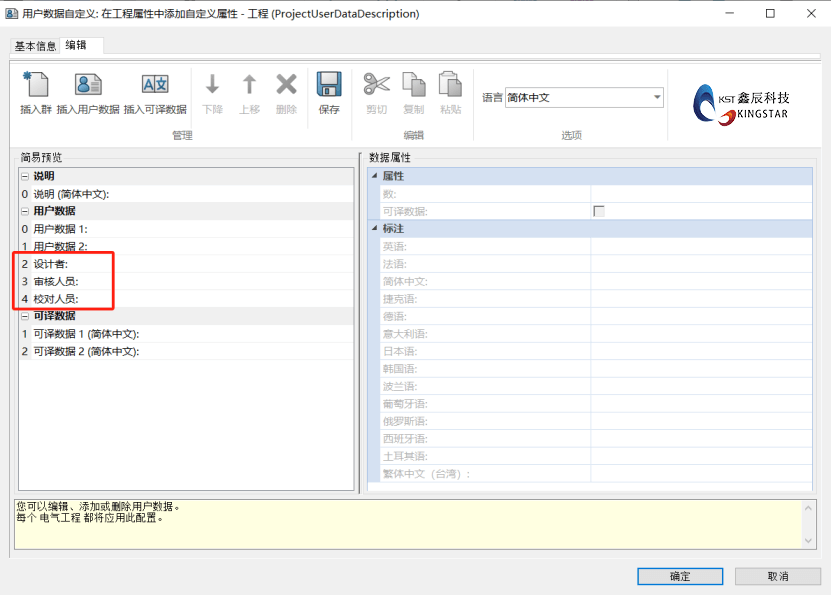Screen dimensions: 831x595
Task: Click the 删除 (Delete) X icon
Action: pos(286,86)
